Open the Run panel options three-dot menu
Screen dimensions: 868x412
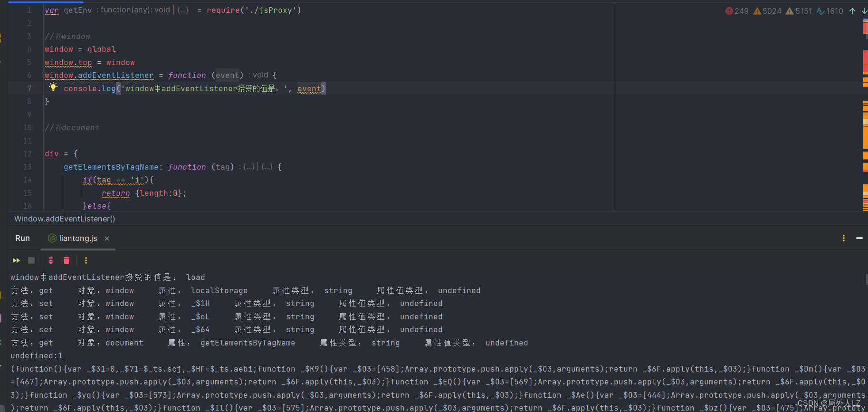844,238
